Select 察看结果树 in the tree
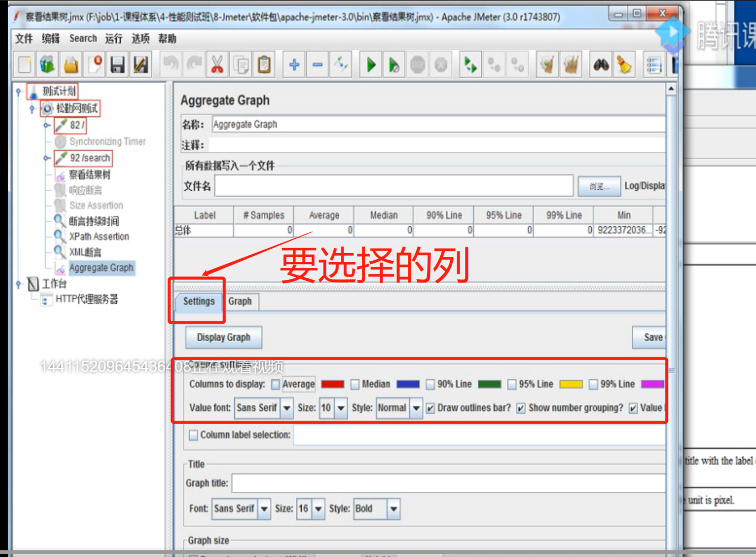 point(90,175)
